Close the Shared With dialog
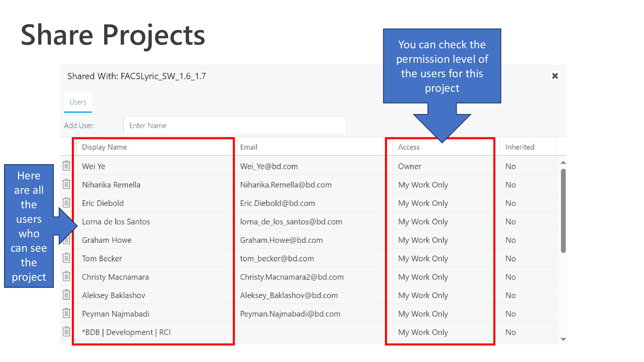The image size is (644, 362). [x=555, y=76]
